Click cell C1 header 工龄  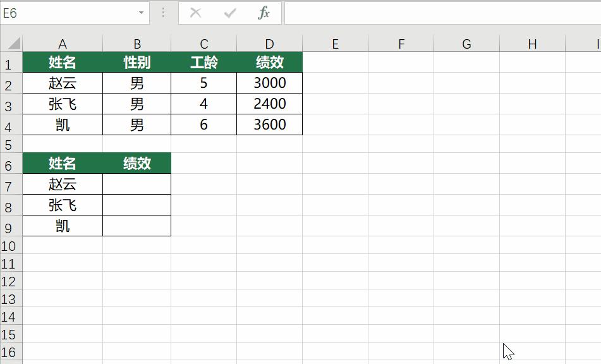tap(204, 62)
